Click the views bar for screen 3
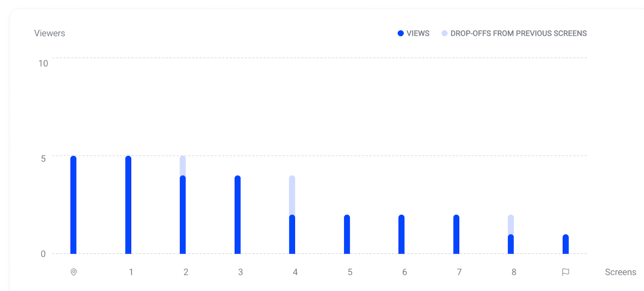The height and width of the screenshot is (291, 644). coord(238,215)
